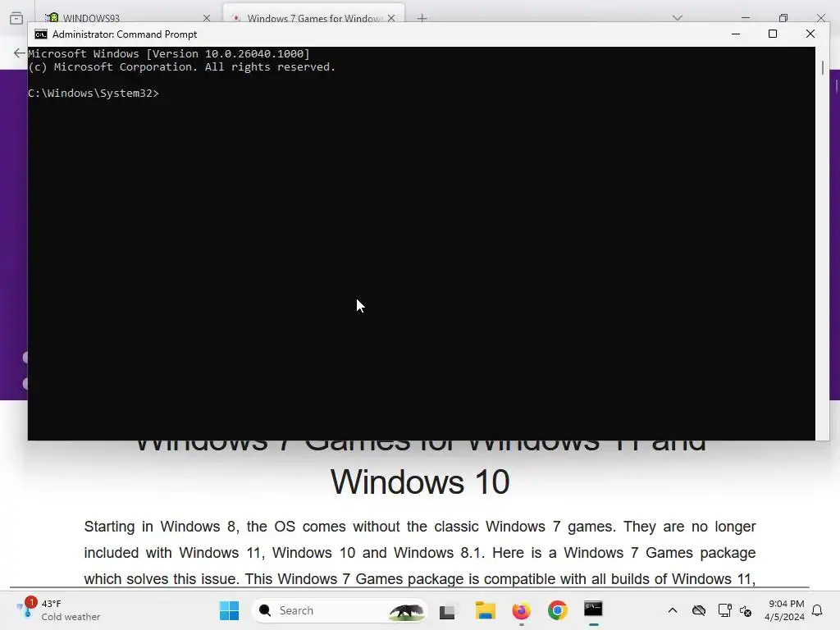Click the search highlight image in Search box
840x630 pixels.
click(406, 610)
